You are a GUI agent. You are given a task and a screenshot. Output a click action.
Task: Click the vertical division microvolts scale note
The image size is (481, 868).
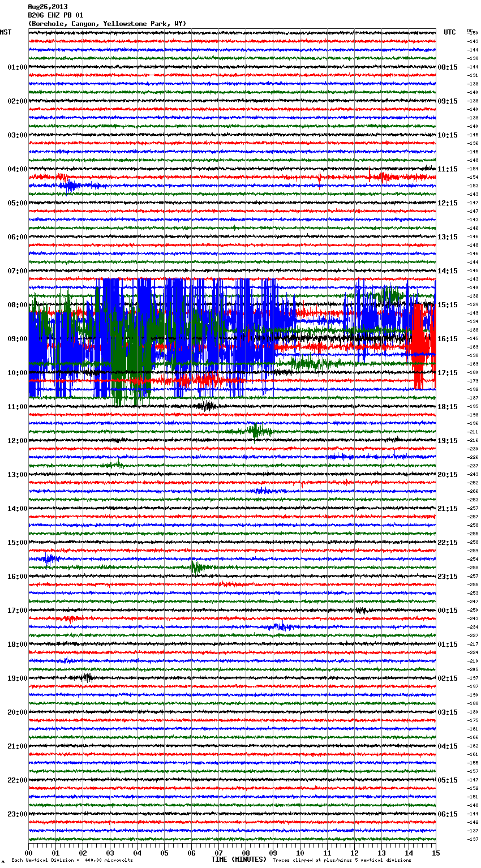[x=72, y=860]
